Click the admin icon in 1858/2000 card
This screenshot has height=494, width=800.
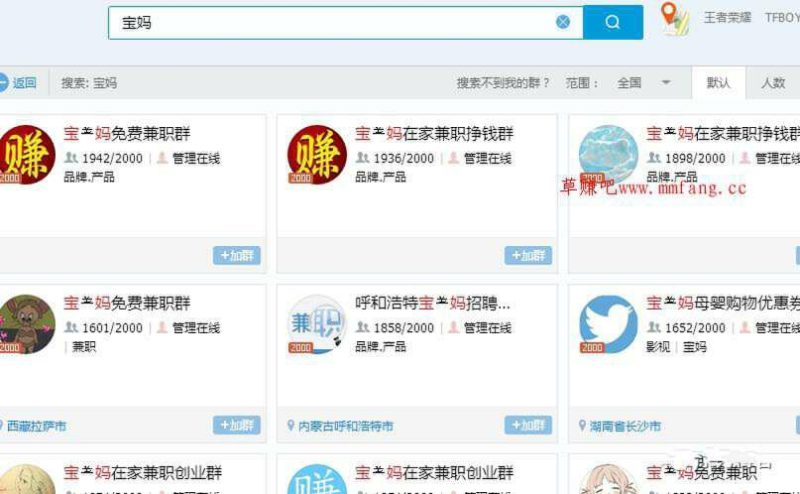coord(454,327)
